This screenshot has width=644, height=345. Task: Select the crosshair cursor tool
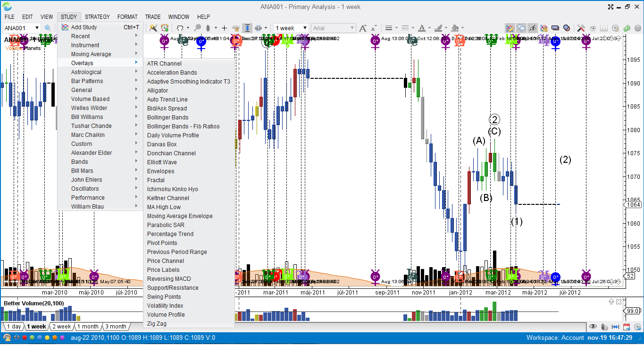point(225,28)
